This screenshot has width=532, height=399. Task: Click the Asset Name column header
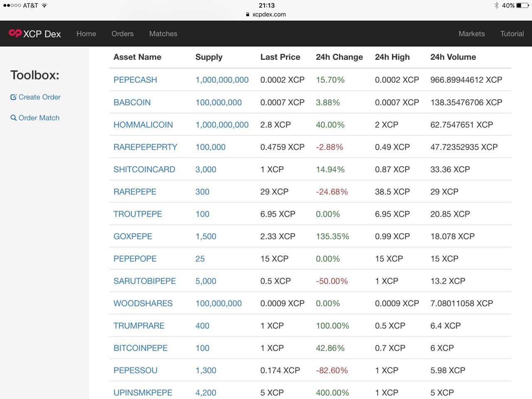coord(137,57)
